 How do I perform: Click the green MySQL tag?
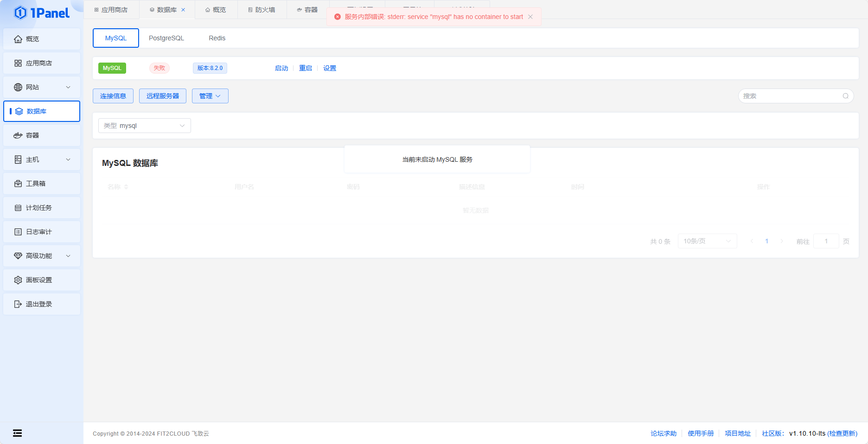(x=112, y=68)
